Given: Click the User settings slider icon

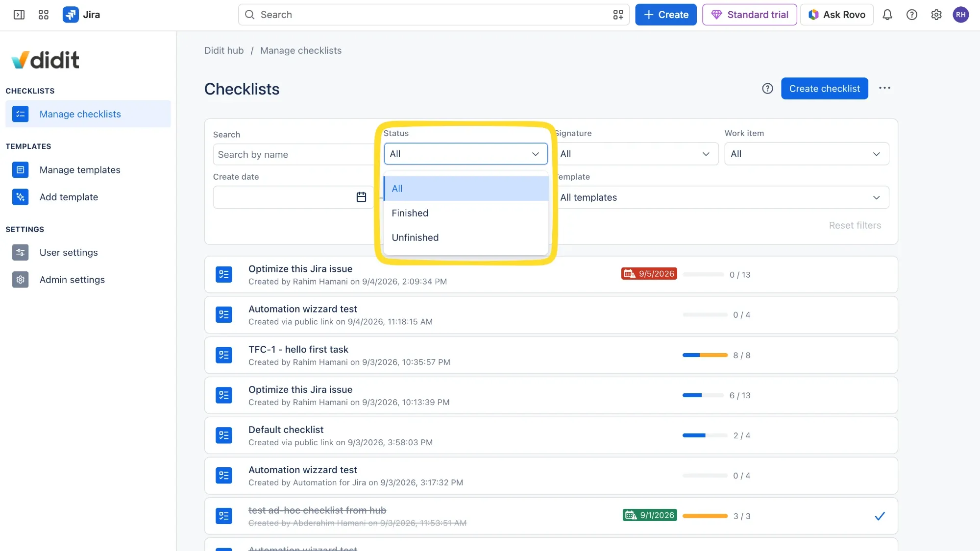Looking at the screenshot, I should [20, 253].
